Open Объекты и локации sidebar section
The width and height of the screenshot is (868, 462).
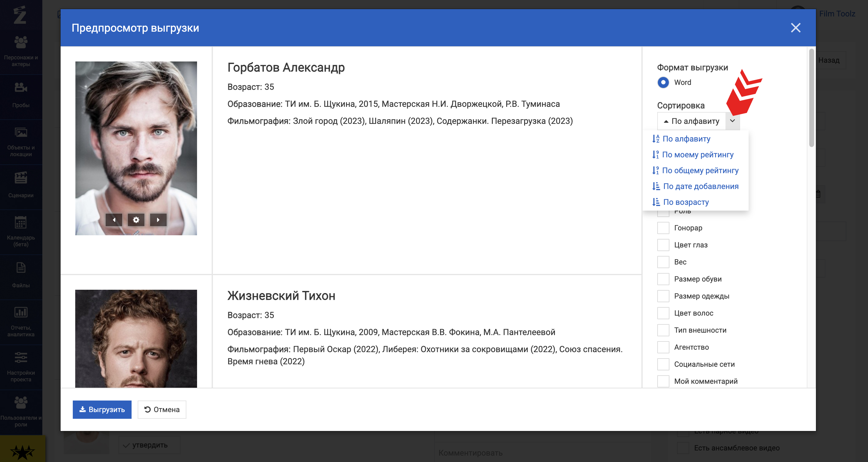click(21, 142)
